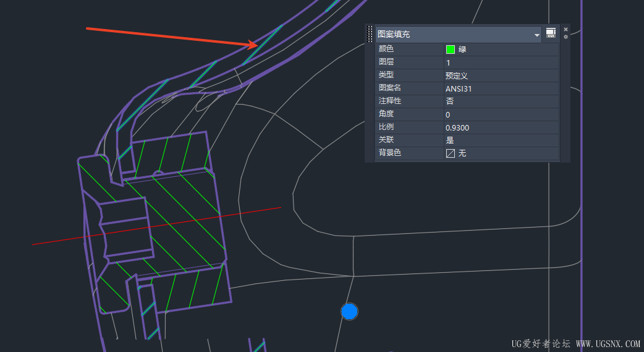The width and height of the screenshot is (644, 352).
Task: Toggle the 关联 associative value showing 是
Action: coord(501,140)
